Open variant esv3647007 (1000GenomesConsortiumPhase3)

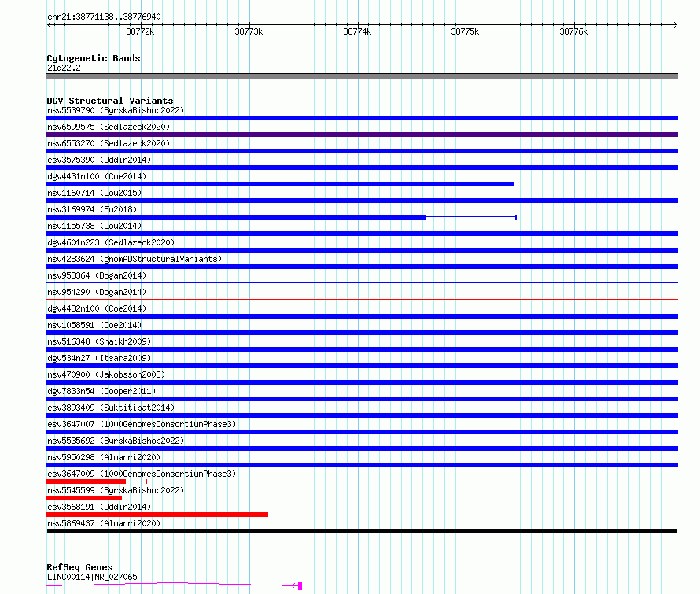tap(142, 424)
